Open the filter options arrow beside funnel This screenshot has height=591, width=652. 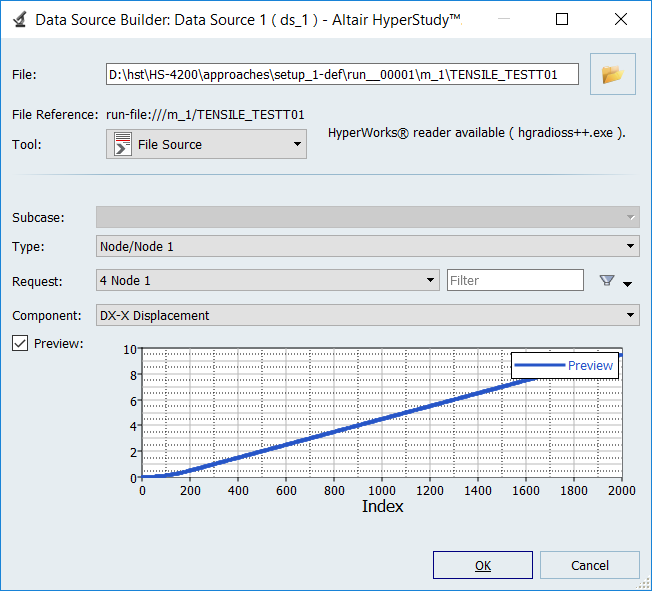[627, 284]
